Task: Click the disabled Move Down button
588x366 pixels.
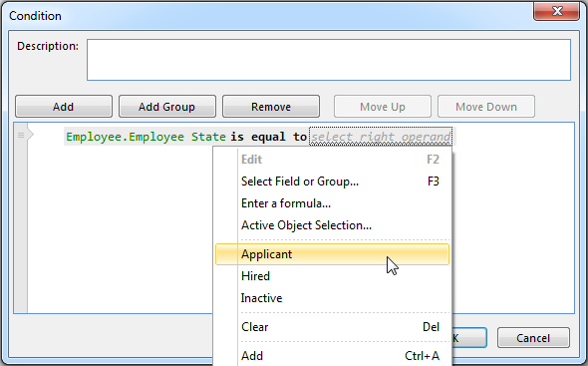Action: tap(486, 107)
